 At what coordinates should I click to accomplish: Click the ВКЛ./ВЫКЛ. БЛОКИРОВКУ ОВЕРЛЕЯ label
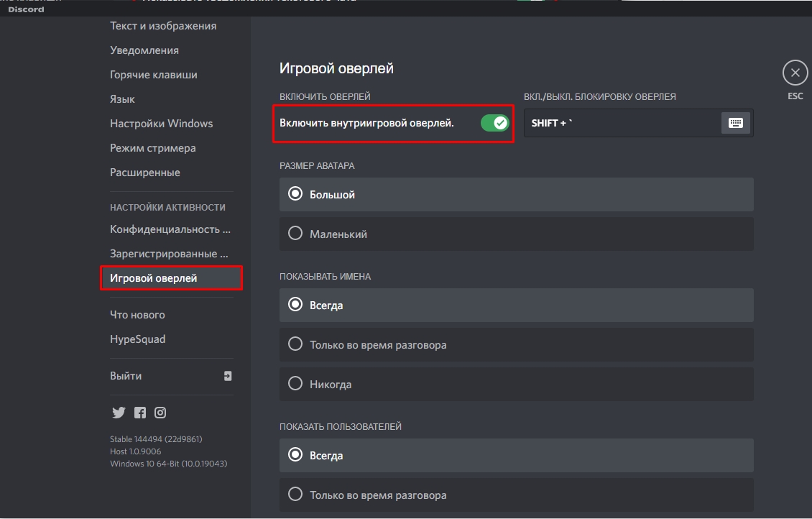(600, 96)
